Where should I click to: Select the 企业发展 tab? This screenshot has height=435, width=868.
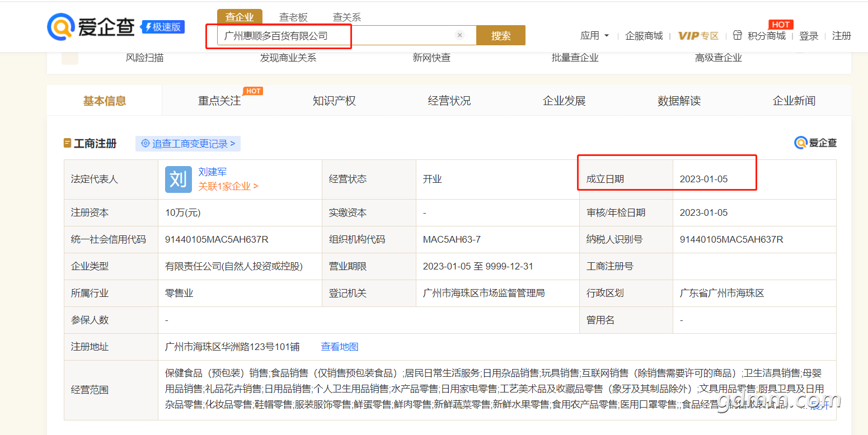564,101
